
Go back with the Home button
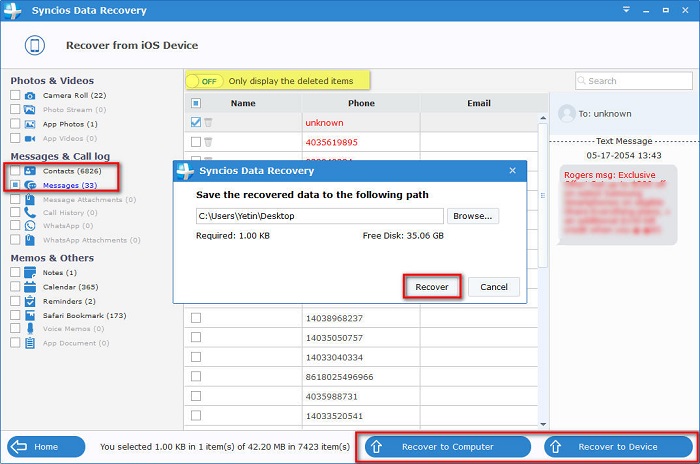coord(46,447)
